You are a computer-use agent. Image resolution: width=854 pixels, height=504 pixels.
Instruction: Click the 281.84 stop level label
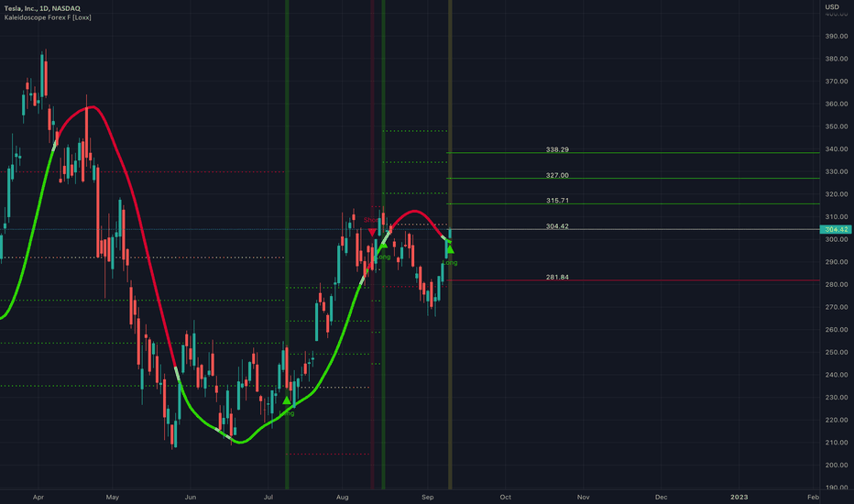(x=557, y=278)
